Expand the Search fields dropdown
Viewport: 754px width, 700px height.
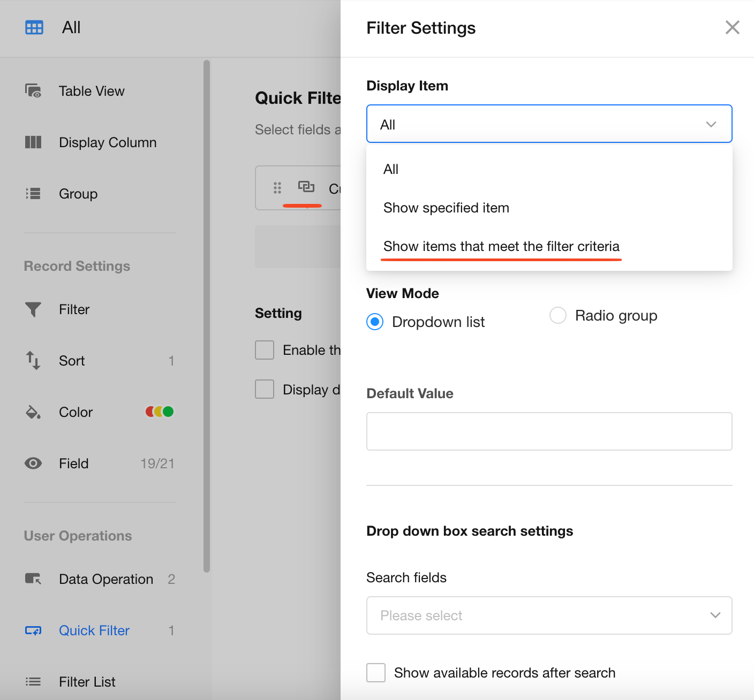(x=549, y=615)
